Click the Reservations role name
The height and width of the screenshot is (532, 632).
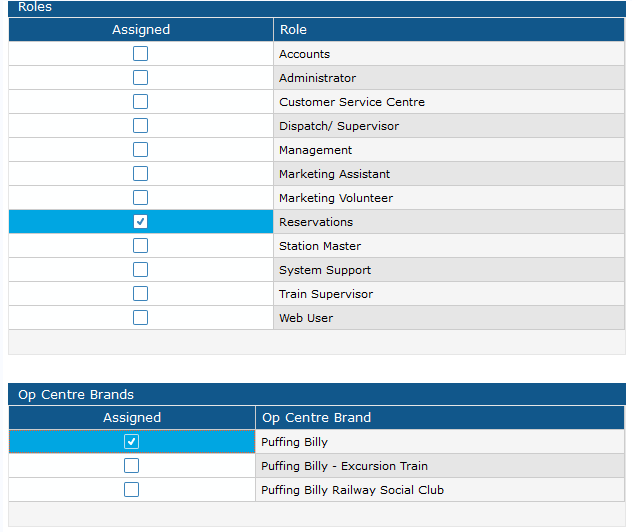pos(316,222)
